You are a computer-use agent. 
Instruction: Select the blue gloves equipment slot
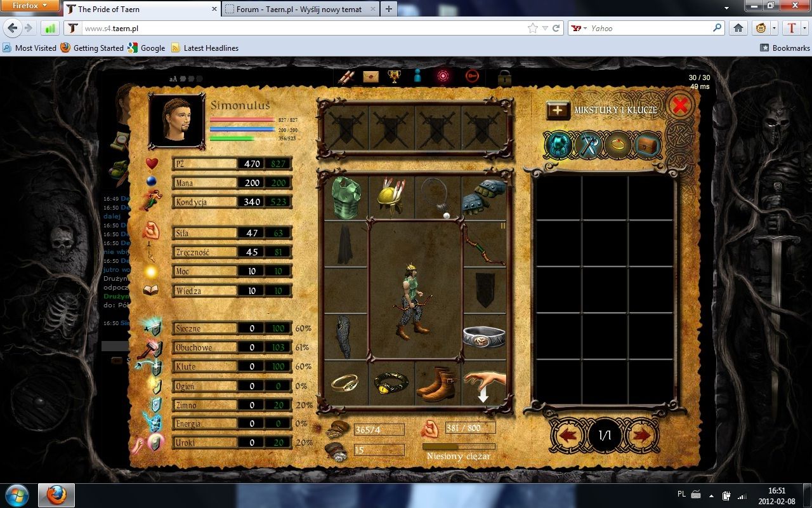(485, 197)
